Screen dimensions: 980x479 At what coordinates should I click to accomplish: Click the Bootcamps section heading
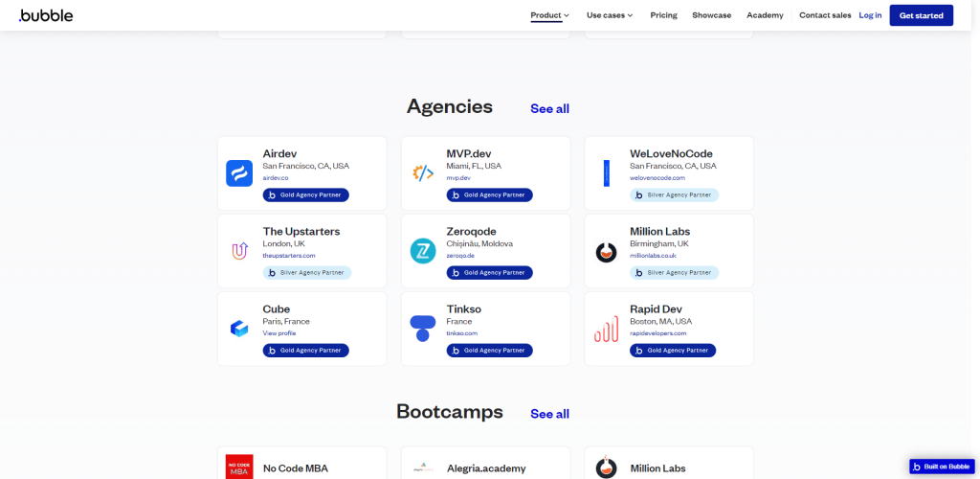click(450, 412)
